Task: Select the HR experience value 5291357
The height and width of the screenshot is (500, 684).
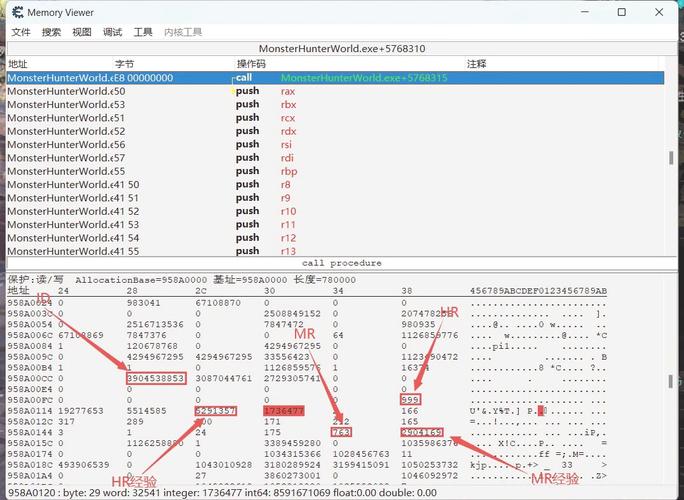Action: coord(215,411)
